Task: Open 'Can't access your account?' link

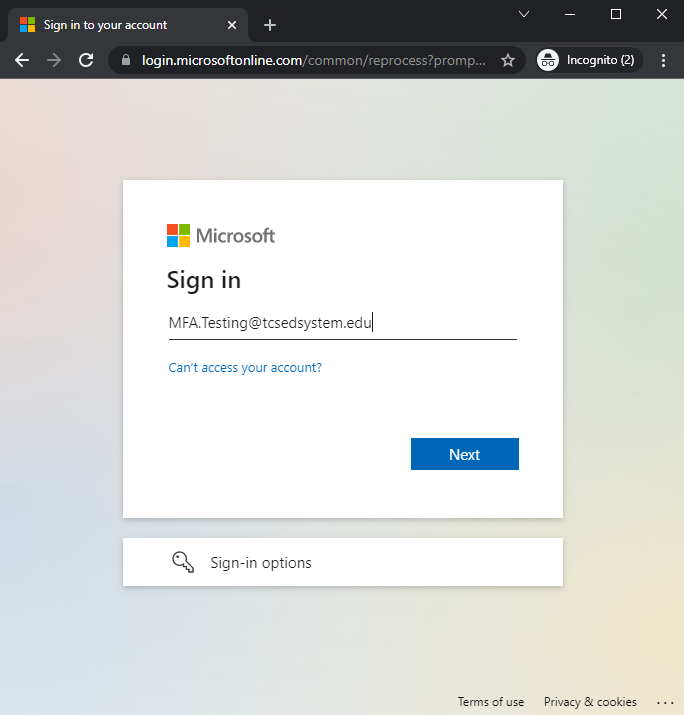Action: tap(245, 368)
